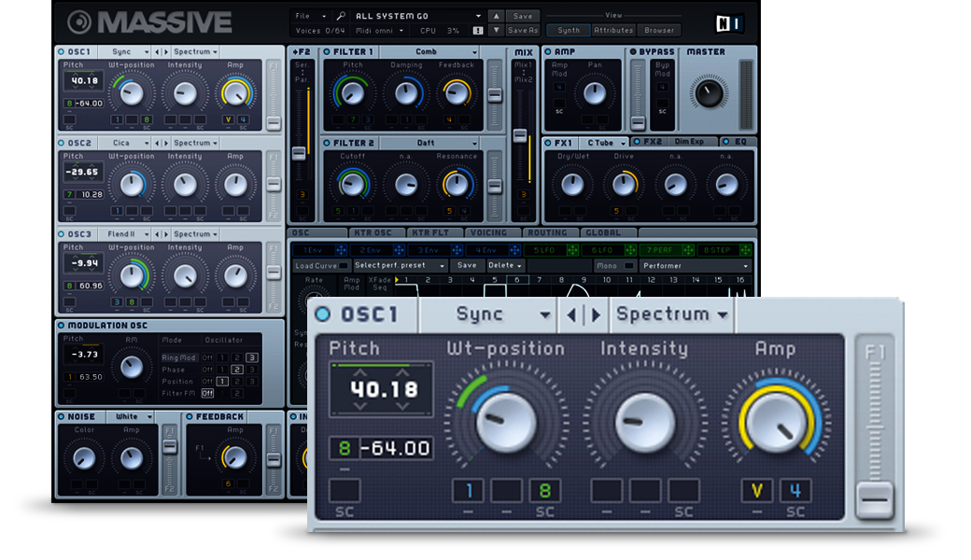Click the 3 Env modulation drag handle icon
The width and height of the screenshot is (971, 560).
pos(457,250)
